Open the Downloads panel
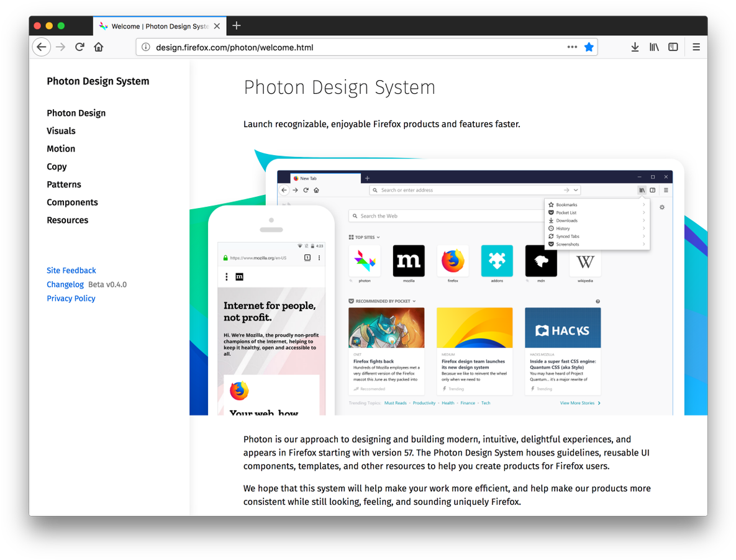Image resolution: width=736 pixels, height=560 pixels. [635, 47]
